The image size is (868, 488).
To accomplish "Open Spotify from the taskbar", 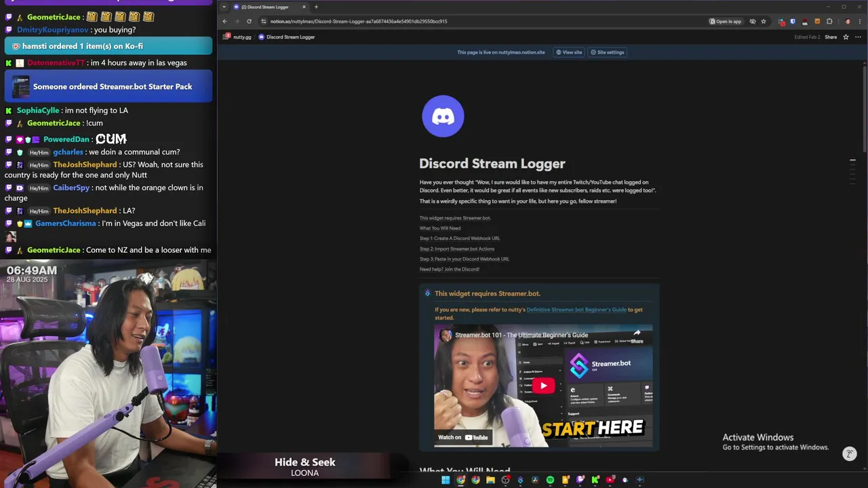I will pos(550,480).
